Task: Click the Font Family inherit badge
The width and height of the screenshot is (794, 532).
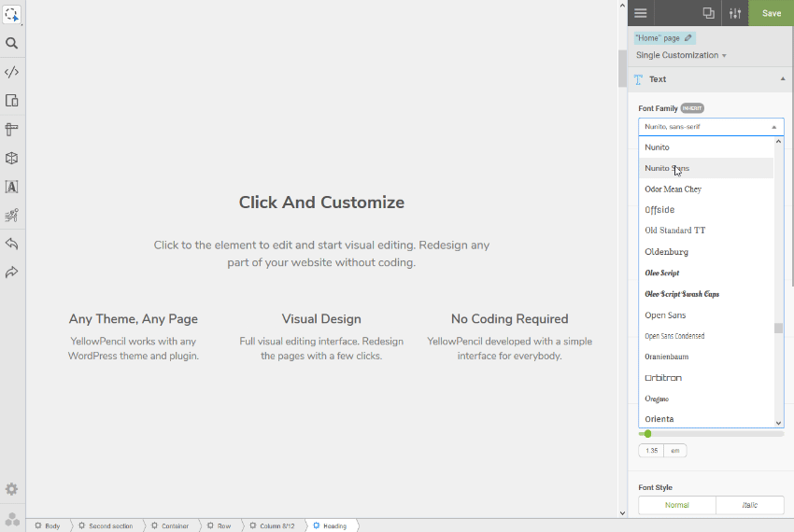Action: (692, 108)
